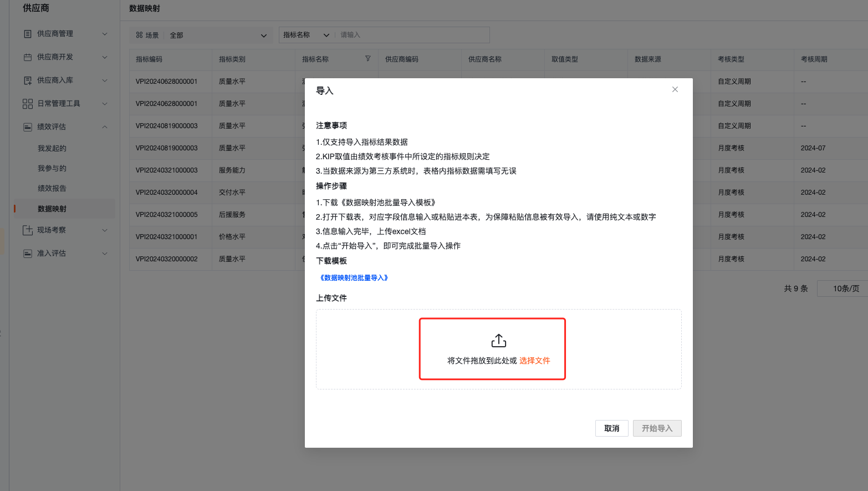Click the 服务能力 category cell
This screenshot has width=868, height=491.
pyautogui.click(x=232, y=170)
